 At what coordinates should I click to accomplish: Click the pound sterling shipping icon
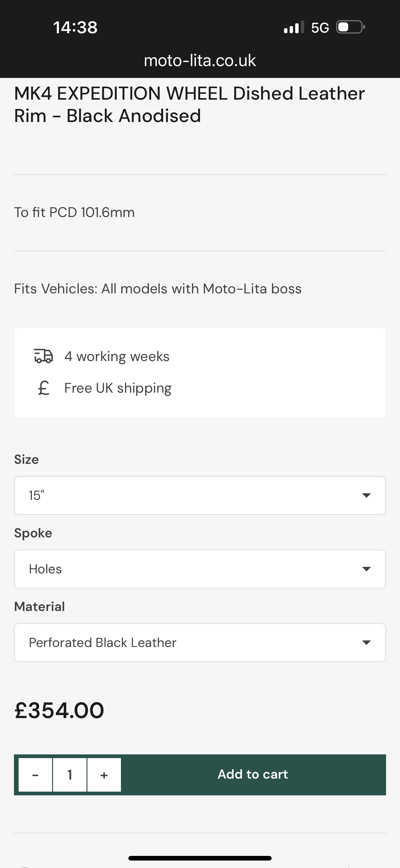coord(43,388)
